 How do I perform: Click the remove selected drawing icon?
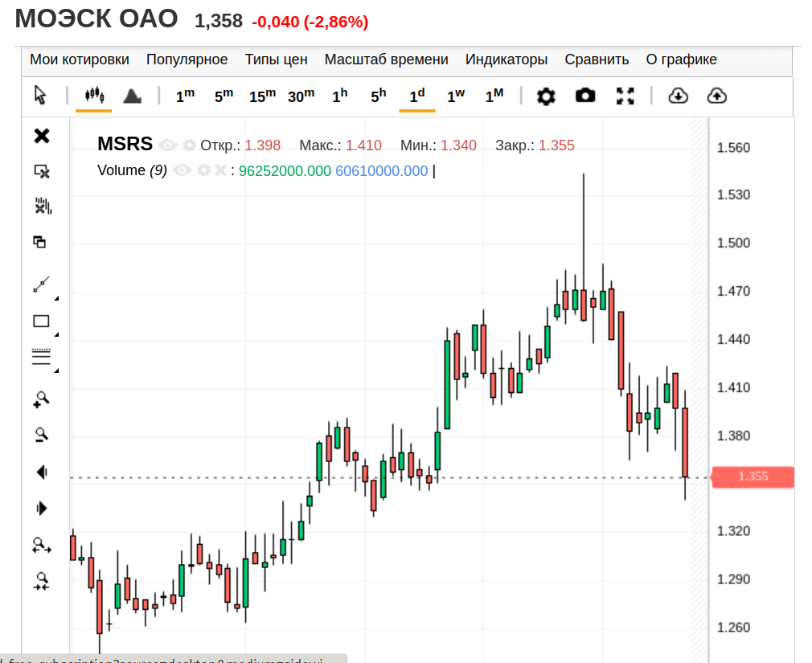click(x=42, y=171)
